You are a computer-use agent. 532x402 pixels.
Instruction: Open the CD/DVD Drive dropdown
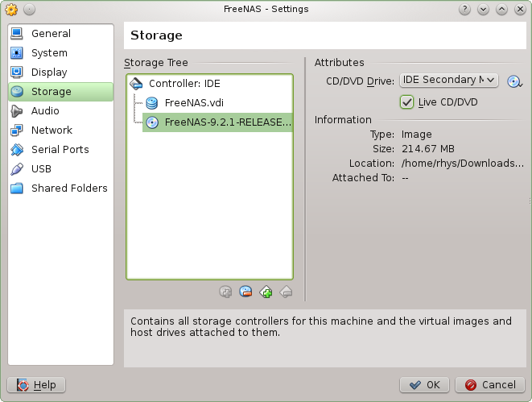(449, 80)
